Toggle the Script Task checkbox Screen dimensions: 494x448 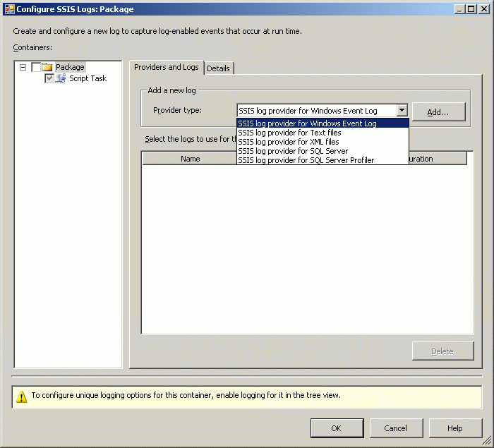[x=49, y=78]
